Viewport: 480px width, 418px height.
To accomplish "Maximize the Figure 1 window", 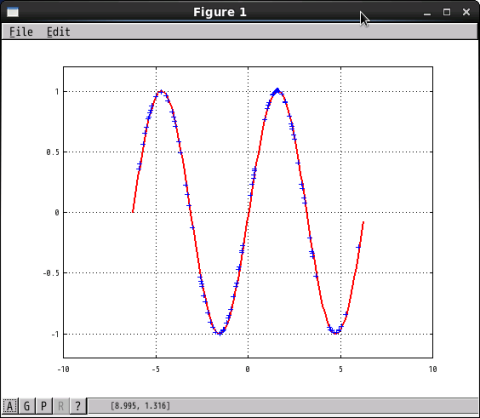I will coord(447,12).
